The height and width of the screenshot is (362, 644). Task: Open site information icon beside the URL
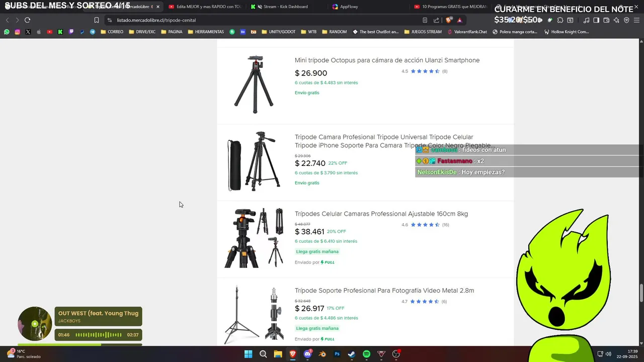[x=110, y=20]
